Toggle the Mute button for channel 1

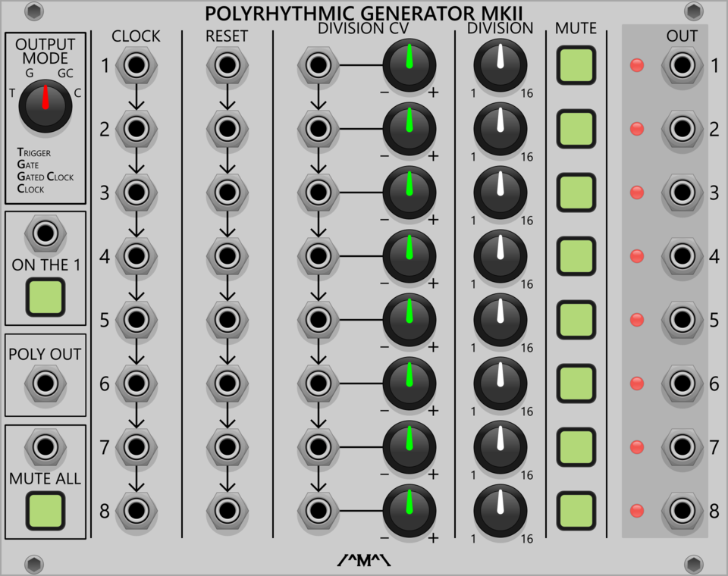coord(576,65)
